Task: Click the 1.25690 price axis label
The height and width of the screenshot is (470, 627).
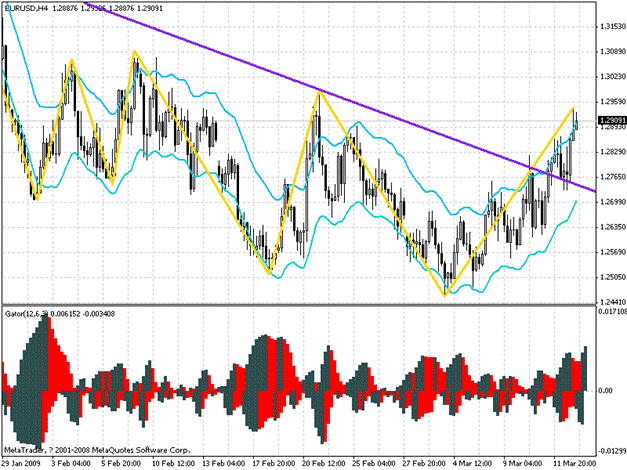Action: tap(612, 252)
